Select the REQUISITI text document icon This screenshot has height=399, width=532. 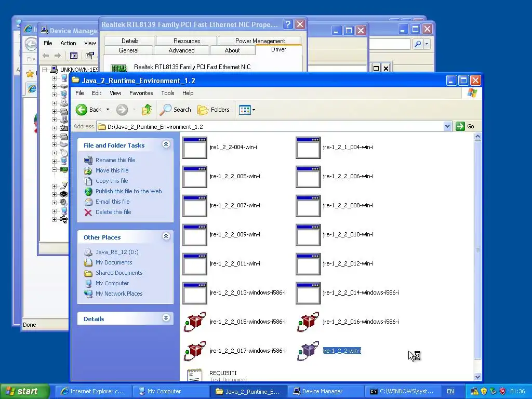click(195, 375)
